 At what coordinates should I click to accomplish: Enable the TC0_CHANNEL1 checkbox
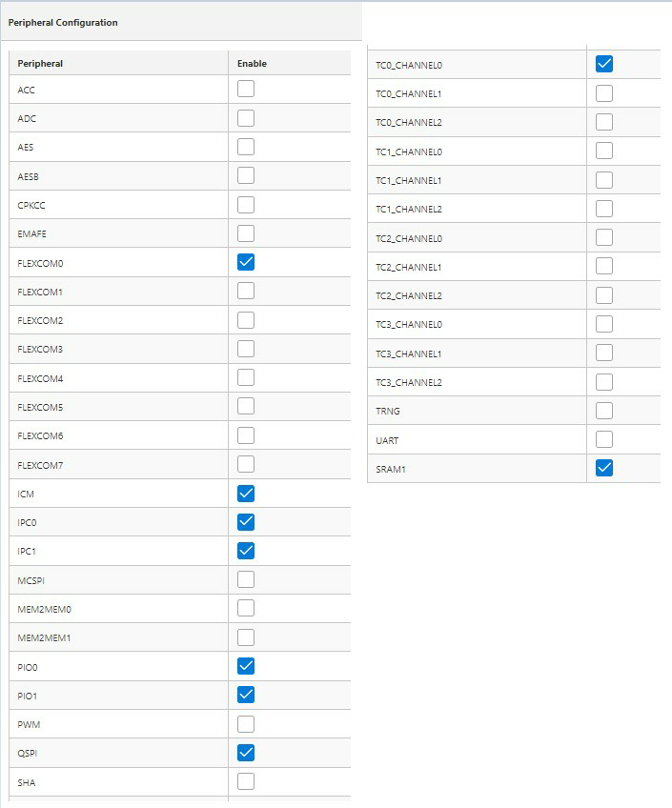click(603, 93)
